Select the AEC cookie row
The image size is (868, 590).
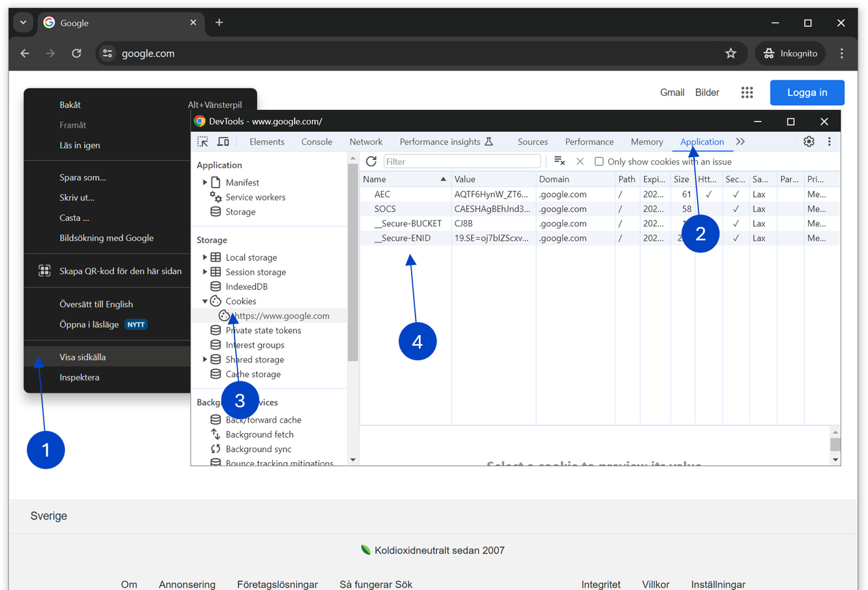click(600, 195)
